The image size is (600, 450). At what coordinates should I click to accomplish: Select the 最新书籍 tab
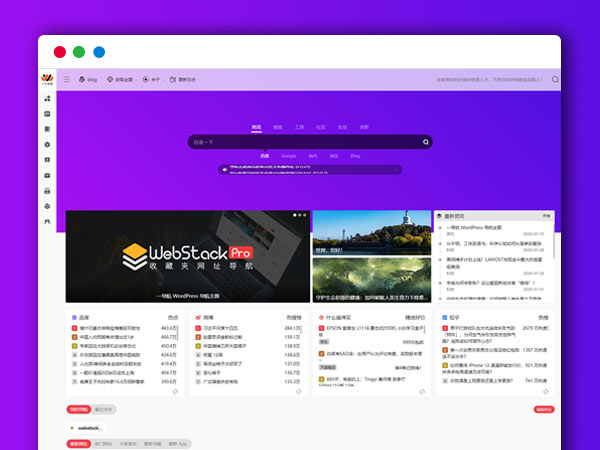click(152, 444)
